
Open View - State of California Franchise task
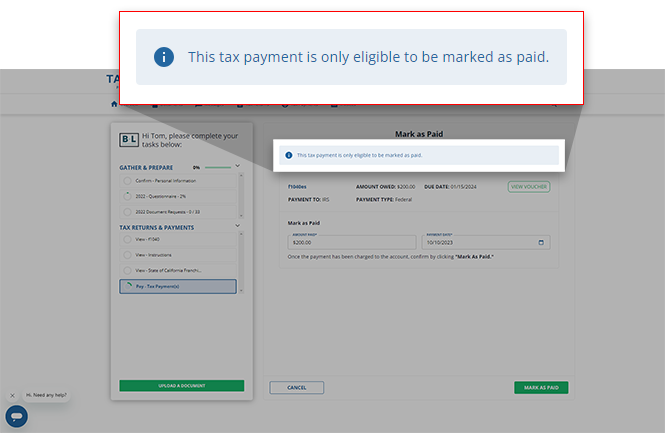tap(178, 270)
